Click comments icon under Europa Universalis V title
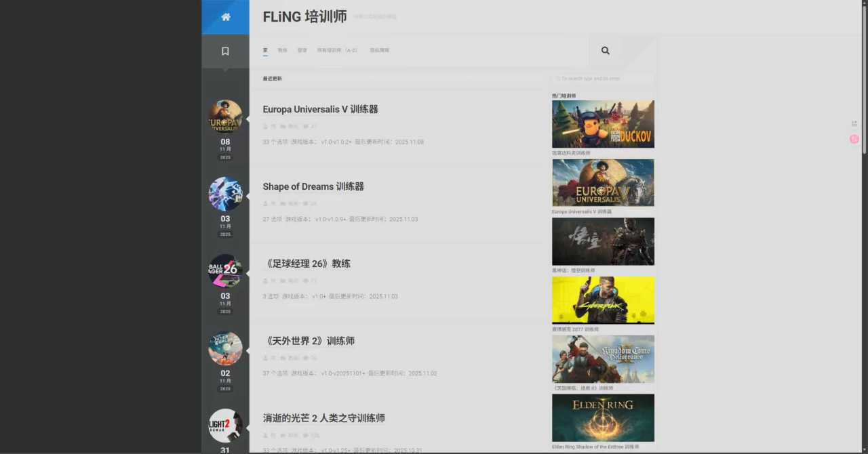 [x=305, y=127]
